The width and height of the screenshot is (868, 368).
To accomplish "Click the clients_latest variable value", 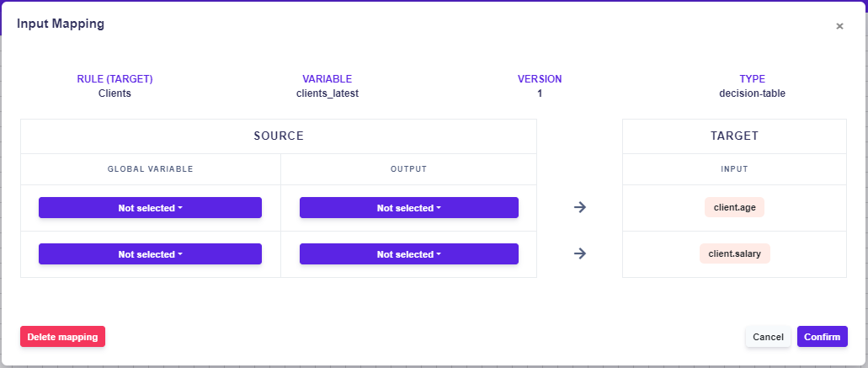I will (x=327, y=93).
